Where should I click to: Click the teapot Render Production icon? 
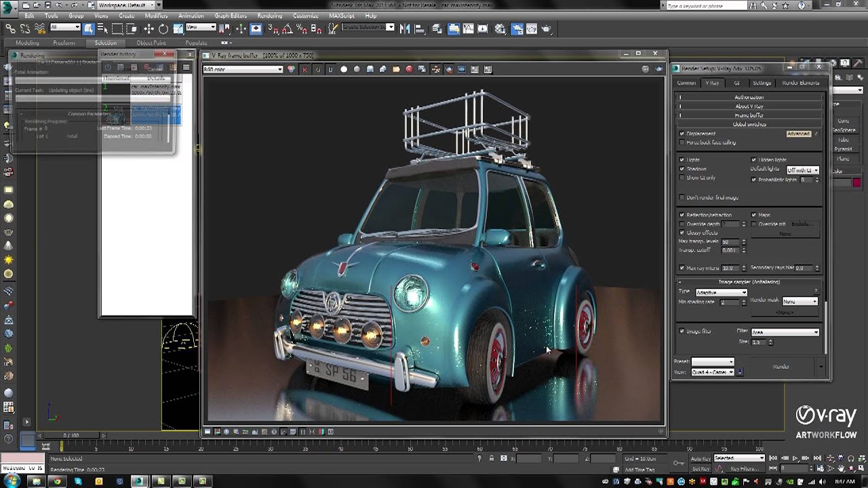pyautogui.click(x=546, y=28)
